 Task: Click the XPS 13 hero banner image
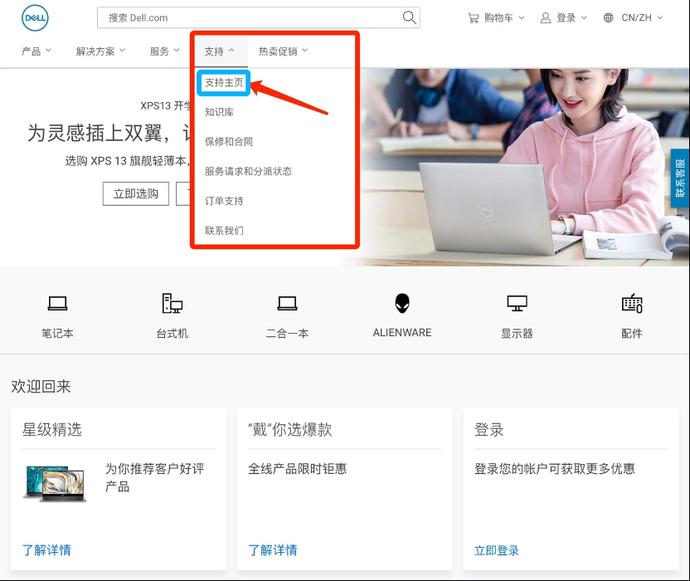[x=524, y=167]
